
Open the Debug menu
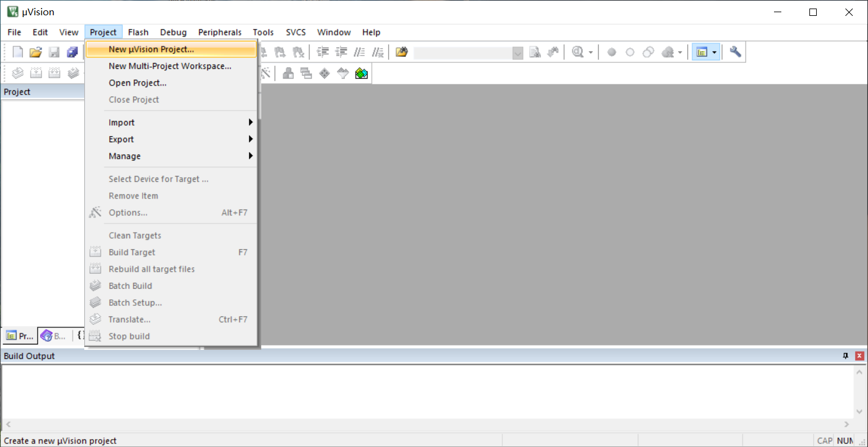point(173,32)
